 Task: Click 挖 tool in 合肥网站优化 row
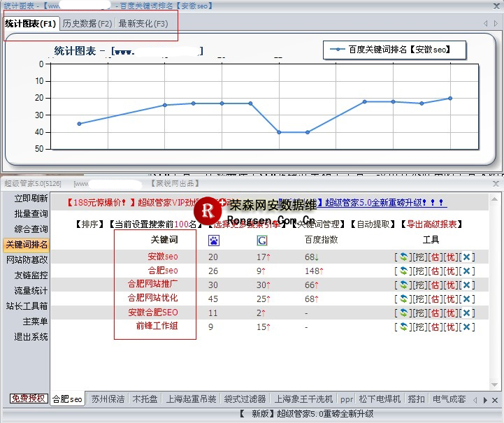419,299
